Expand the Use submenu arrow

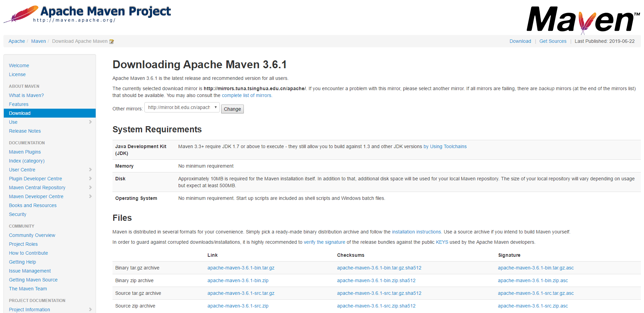point(90,122)
